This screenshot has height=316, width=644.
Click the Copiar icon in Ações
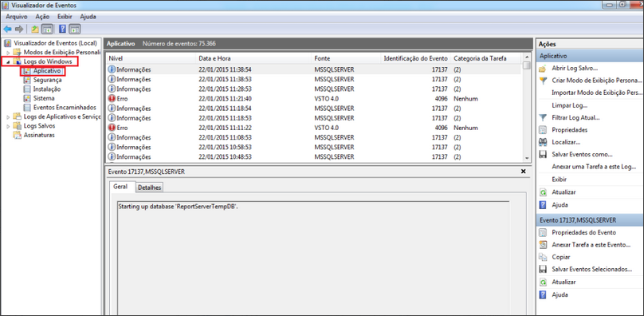click(543, 257)
